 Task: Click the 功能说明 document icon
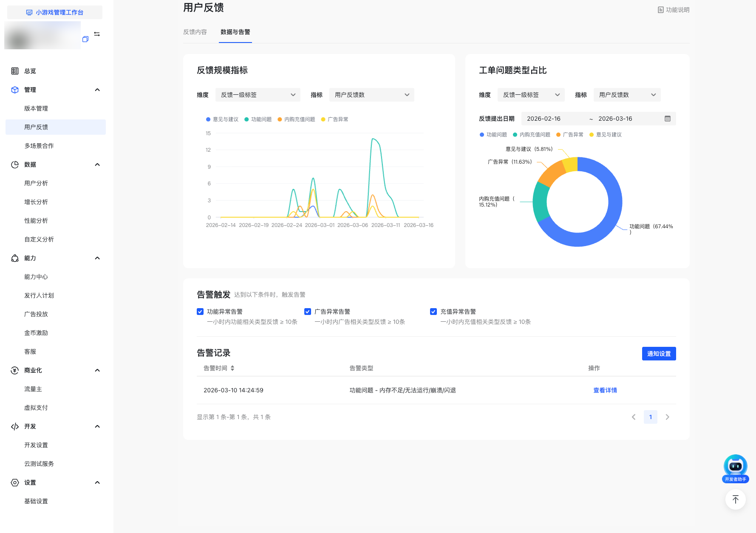(660, 10)
